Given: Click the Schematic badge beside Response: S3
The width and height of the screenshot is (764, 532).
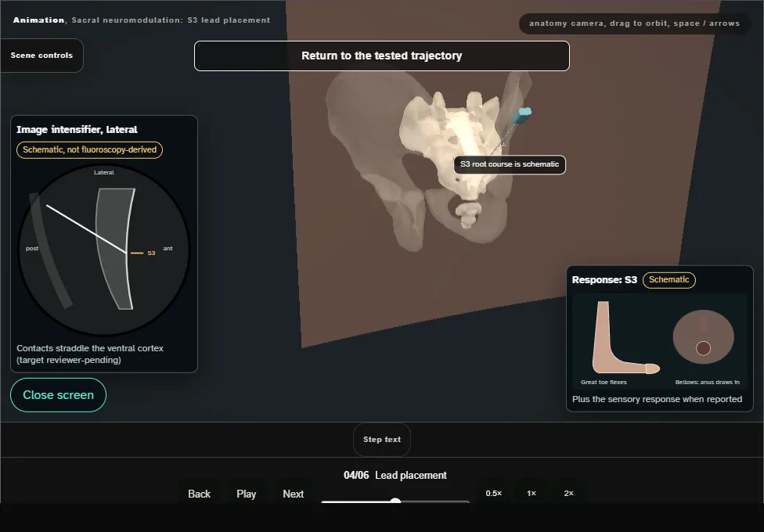Looking at the screenshot, I should 669,279.
